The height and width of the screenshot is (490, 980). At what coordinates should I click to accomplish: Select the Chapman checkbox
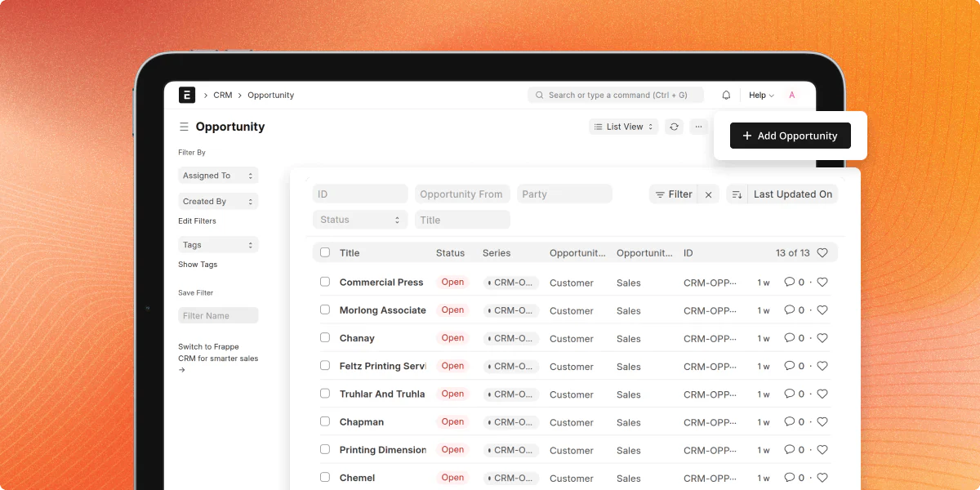(x=325, y=421)
